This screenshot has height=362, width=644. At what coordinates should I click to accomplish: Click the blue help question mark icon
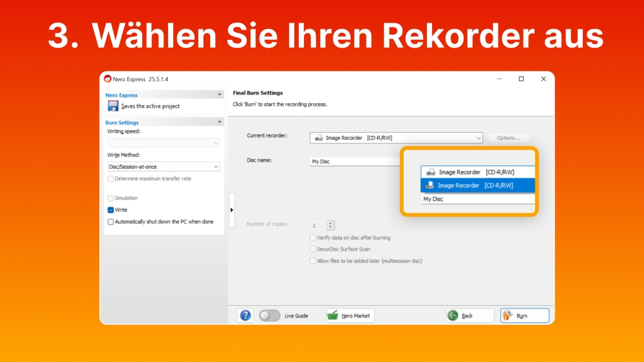tap(245, 316)
